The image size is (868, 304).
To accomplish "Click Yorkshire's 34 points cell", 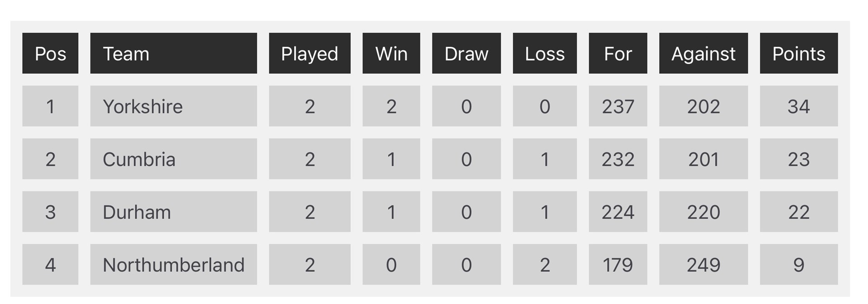I will point(799,106).
